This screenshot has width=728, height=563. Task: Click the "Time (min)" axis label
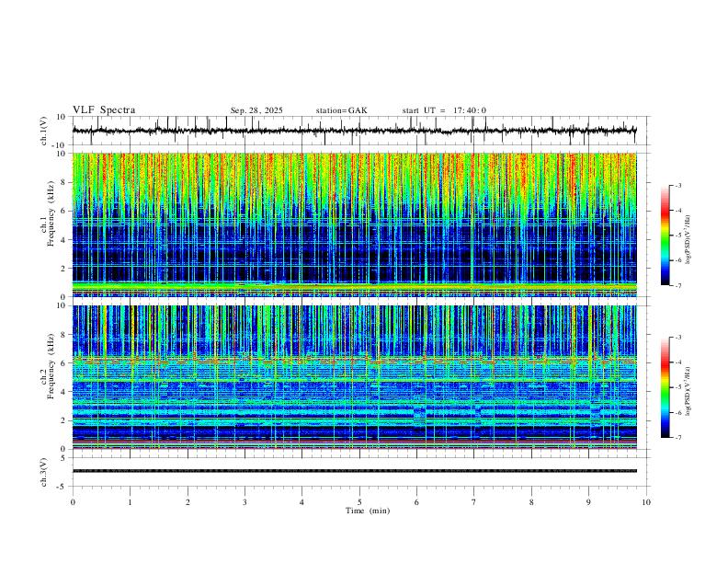click(368, 511)
